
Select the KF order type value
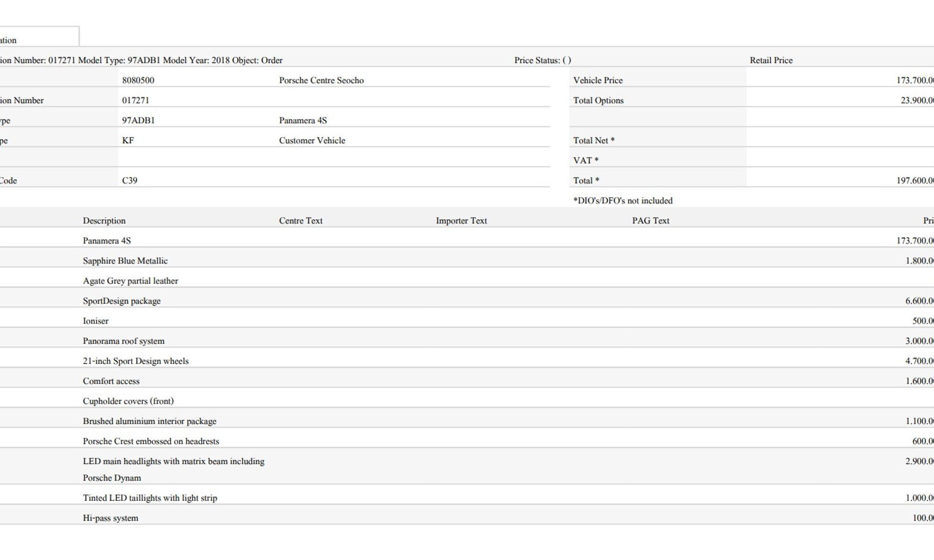click(x=128, y=140)
